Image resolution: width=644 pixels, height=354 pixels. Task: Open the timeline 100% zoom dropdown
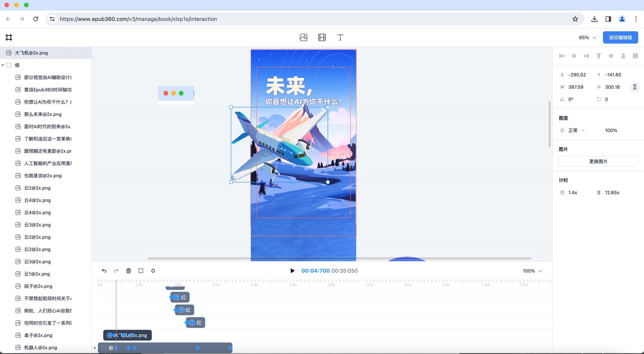pos(532,271)
